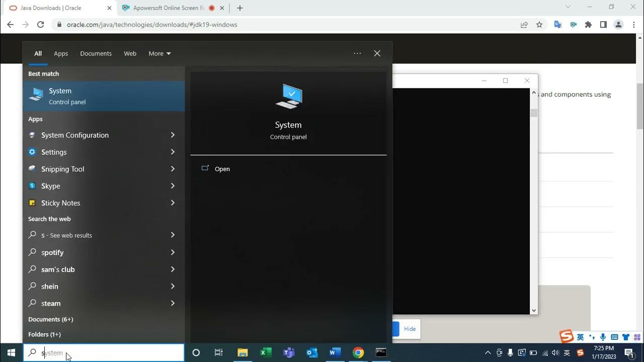Click the browser page vertical scrollbar
This screenshot has width=644, height=362.
[640, 106]
